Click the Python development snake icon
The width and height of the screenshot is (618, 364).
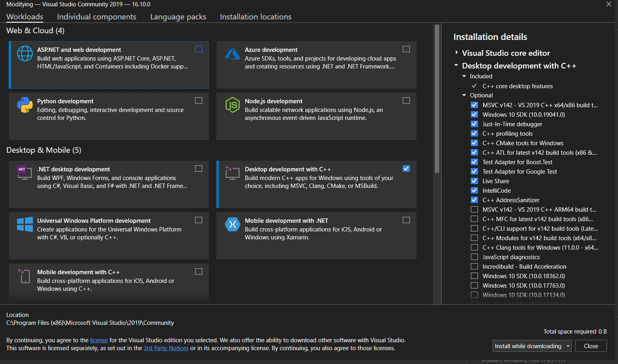(25, 105)
